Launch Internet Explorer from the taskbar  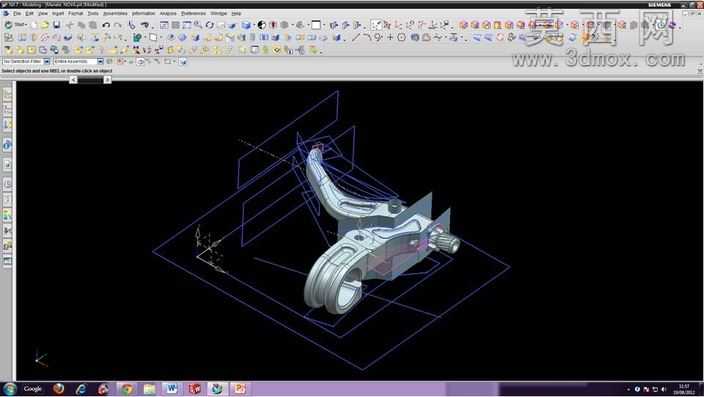click(81, 389)
